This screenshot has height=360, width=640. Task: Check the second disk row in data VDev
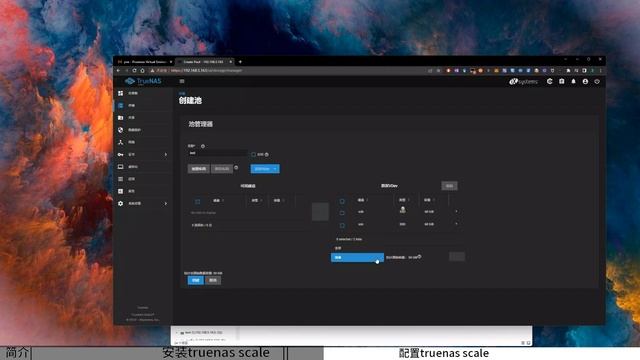[x=342, y=225]
